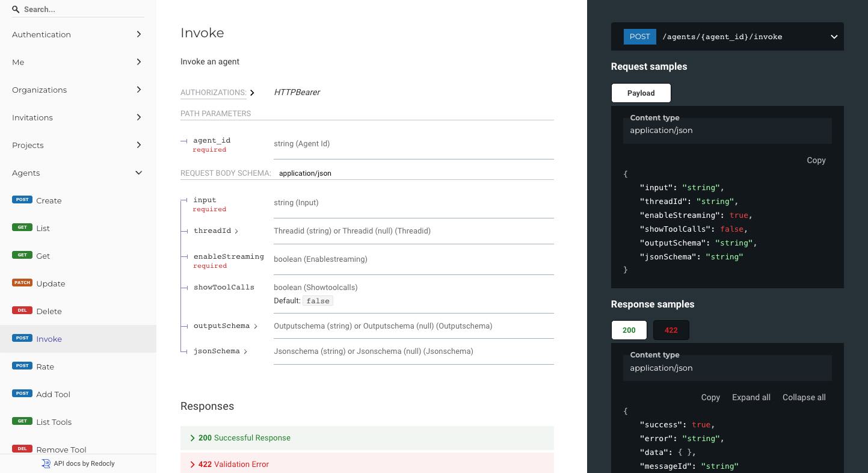
Task: Click the PATCH badge next to Update
Action: tap(22, 282)
